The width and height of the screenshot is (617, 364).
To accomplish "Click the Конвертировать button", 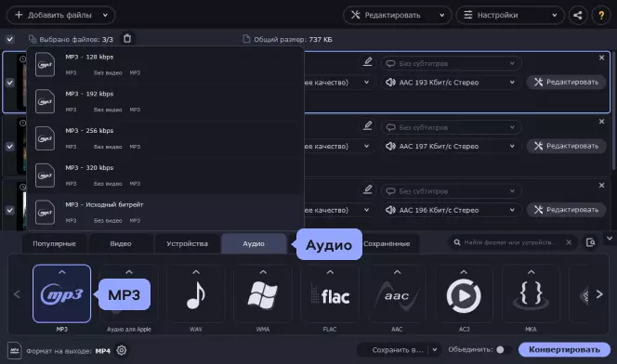I will [564, 349].
